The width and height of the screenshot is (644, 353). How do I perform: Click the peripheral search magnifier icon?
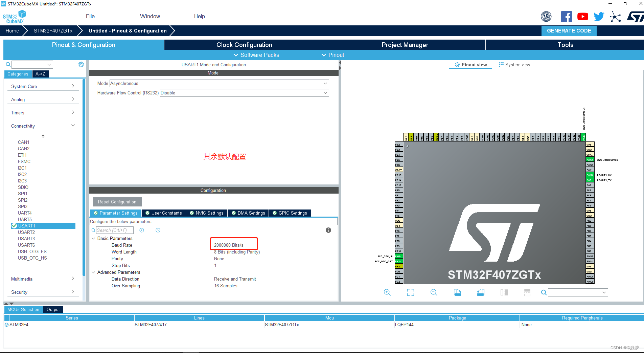coord(8,64)
